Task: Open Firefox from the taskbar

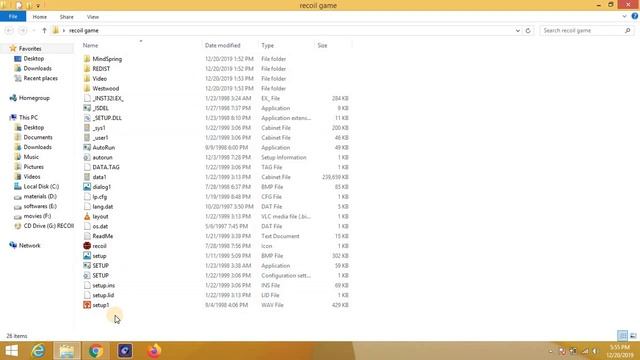Action: 154,351
